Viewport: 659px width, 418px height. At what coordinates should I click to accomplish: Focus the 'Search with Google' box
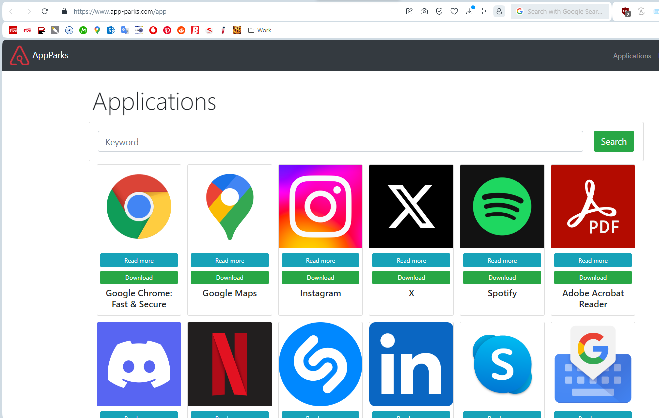tap(560, 11)
